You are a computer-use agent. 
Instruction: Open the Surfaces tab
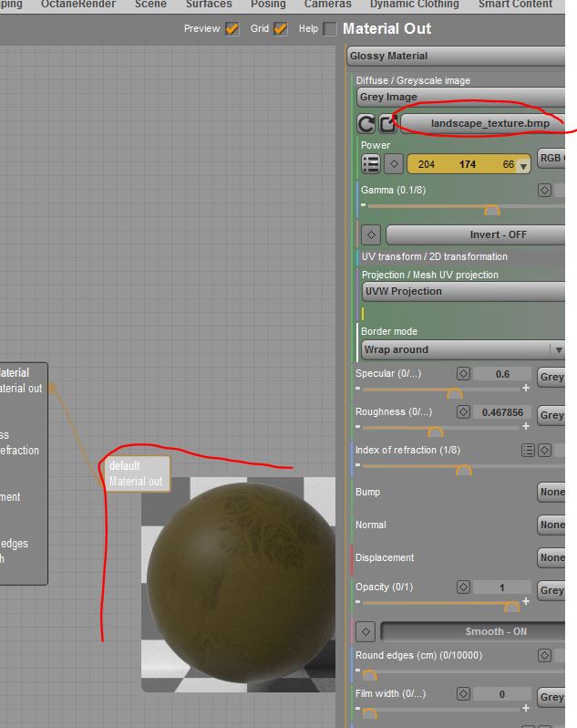[209, 5]
